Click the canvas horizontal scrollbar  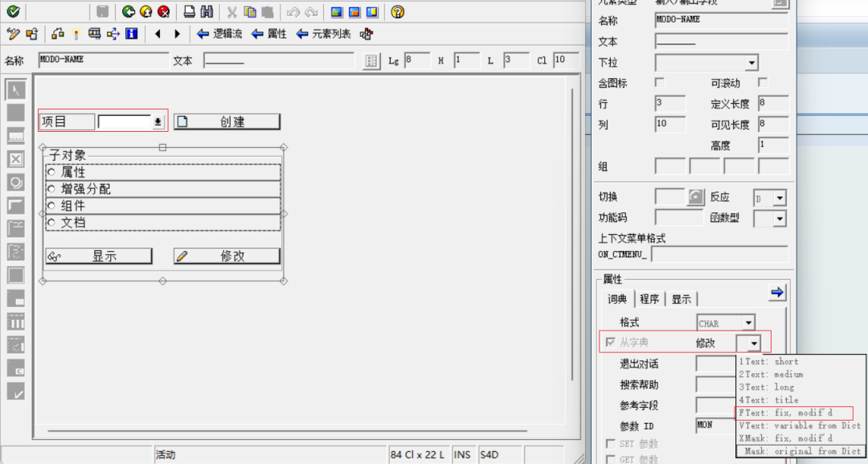[x=287, y=429]
